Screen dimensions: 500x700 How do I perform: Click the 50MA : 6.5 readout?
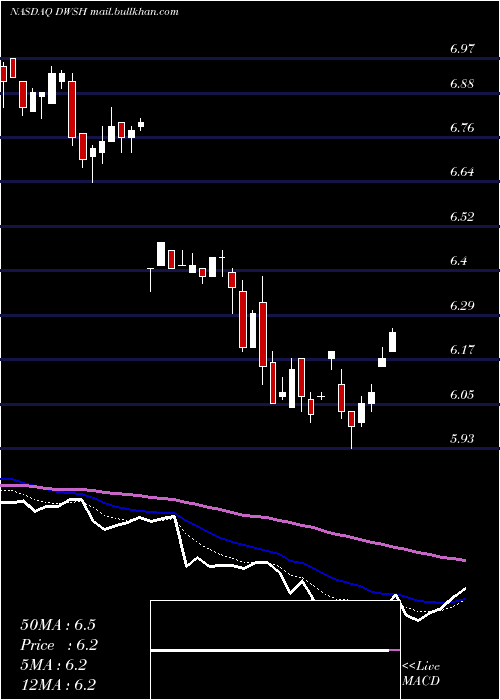coord(58,625)
